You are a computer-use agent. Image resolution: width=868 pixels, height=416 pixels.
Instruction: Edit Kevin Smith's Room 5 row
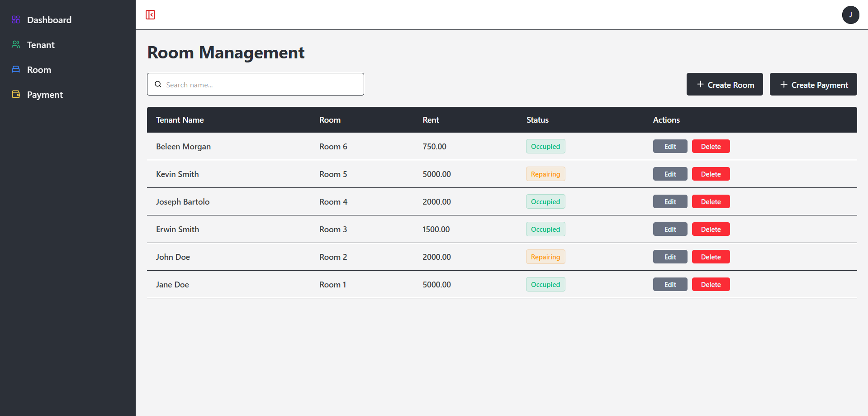(x=670, y=174)
